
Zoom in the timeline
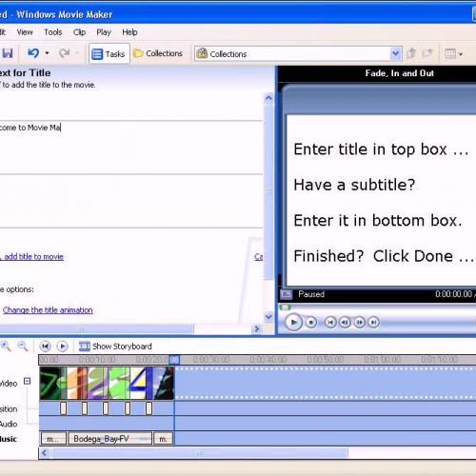pos(6,347)
